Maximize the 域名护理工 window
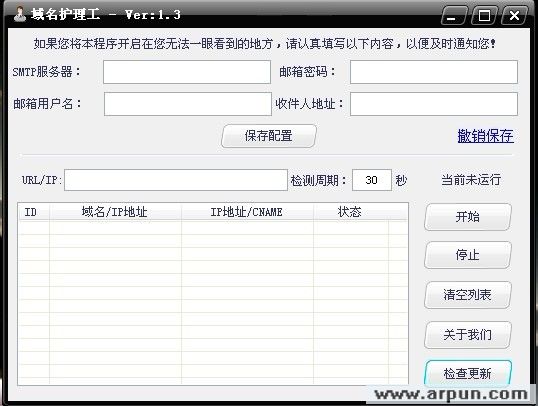The image size is (538, 406). coord(484,16)
